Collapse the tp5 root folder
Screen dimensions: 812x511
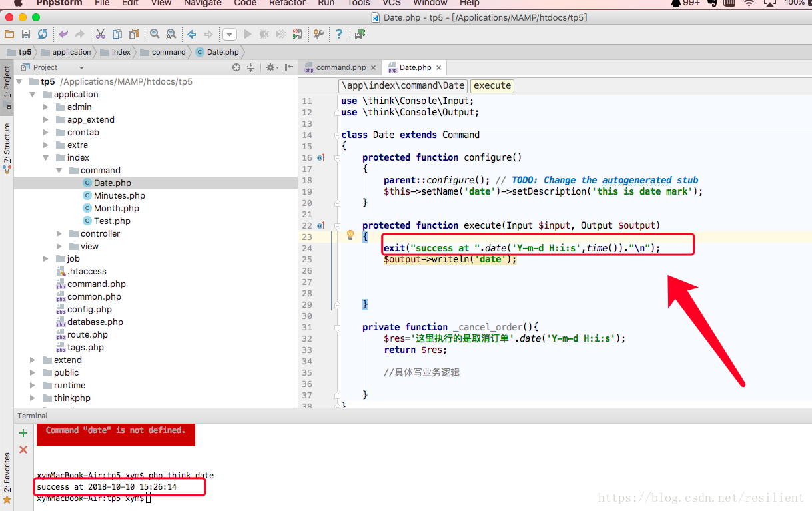tap(19, 81)
